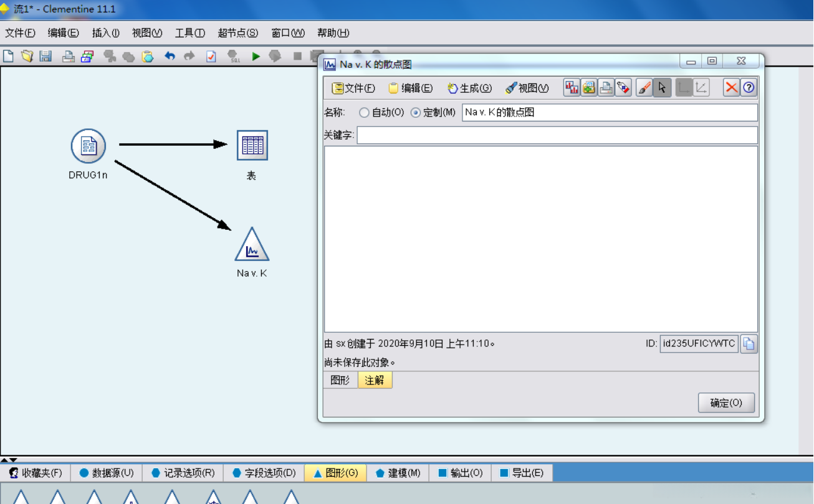Click the 确定(O) button
The height and width of the screenshot is (504, 814).
point(726,403)
